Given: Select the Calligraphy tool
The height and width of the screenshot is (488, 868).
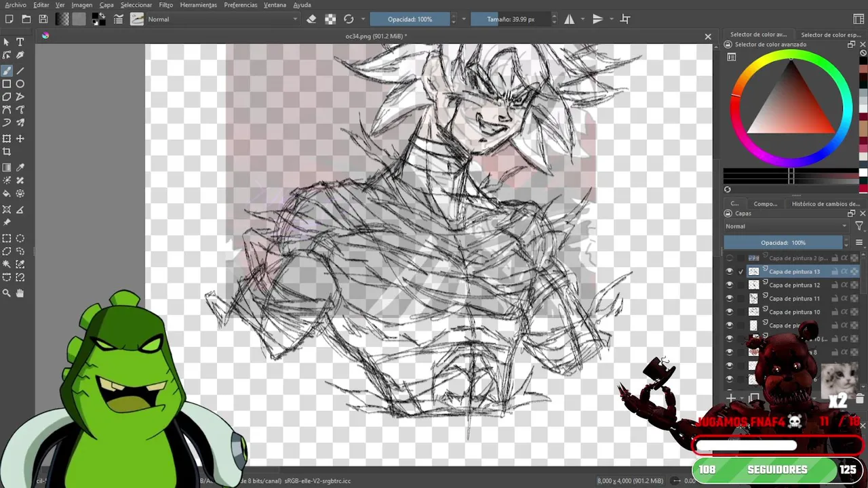Looking at the screenshot, I should click(x=20, y=56).
